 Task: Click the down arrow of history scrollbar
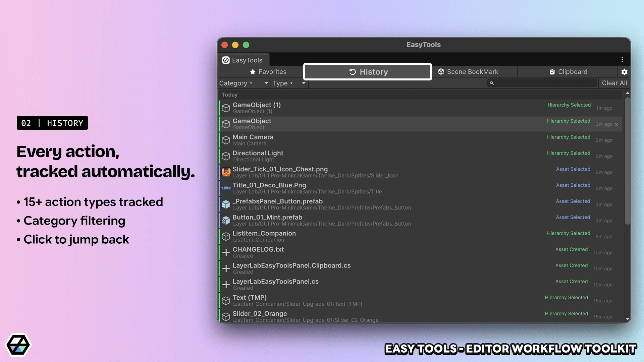pyautogui.click(x=627, y=319)
